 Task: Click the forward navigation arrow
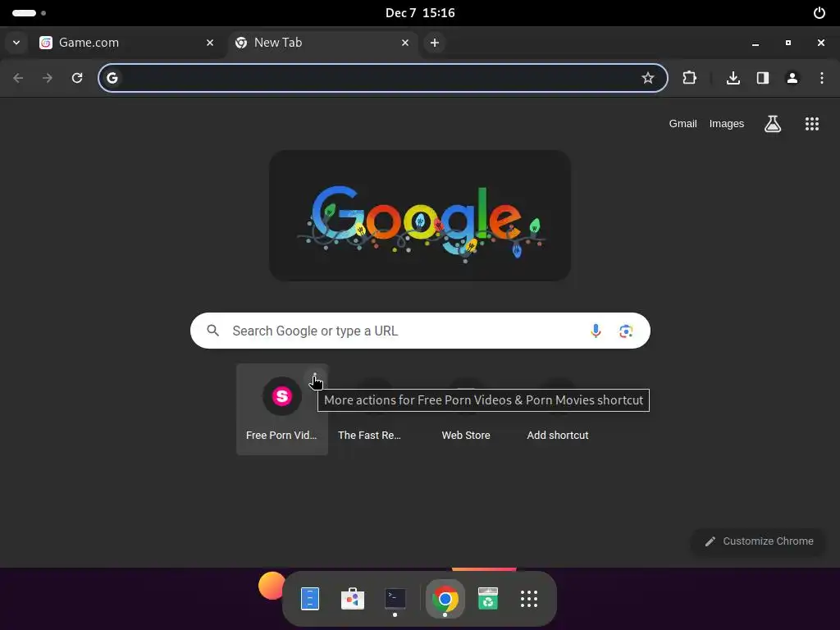pos(48,78)
